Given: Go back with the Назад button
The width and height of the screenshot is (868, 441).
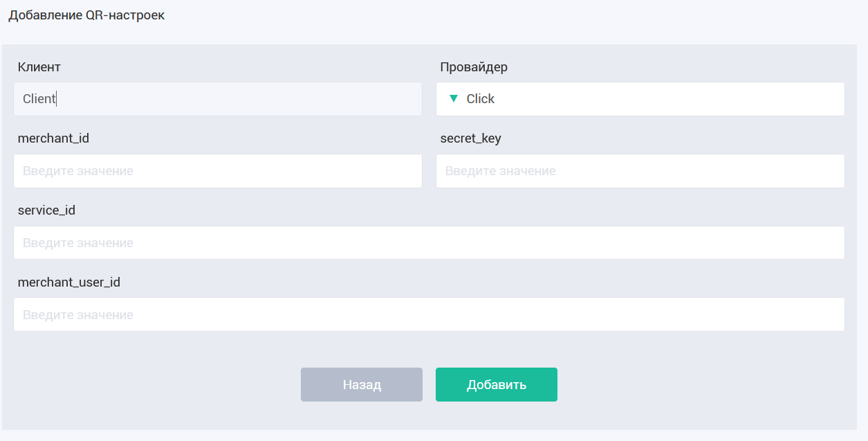Looking at the screenshot, I should pos(362,385).
